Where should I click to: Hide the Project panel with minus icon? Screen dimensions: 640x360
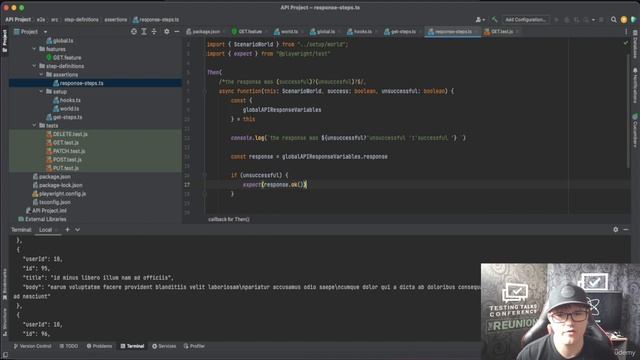177,31
